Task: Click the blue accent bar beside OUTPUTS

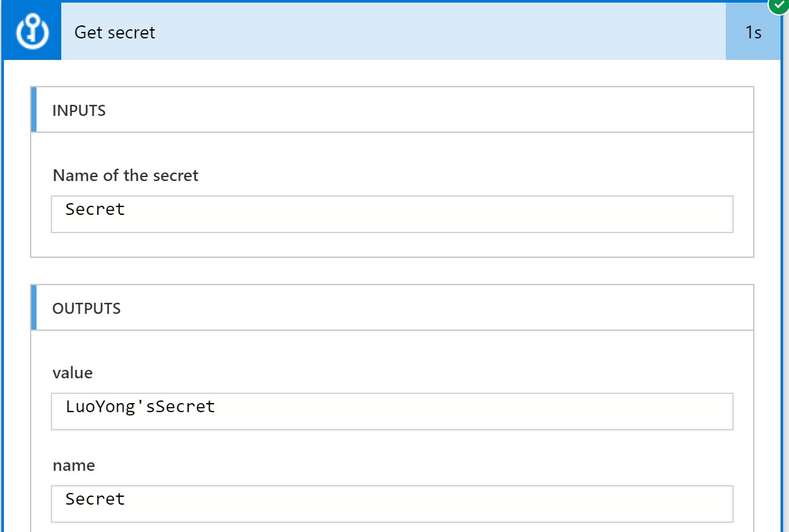Action: tap(34, 308)
